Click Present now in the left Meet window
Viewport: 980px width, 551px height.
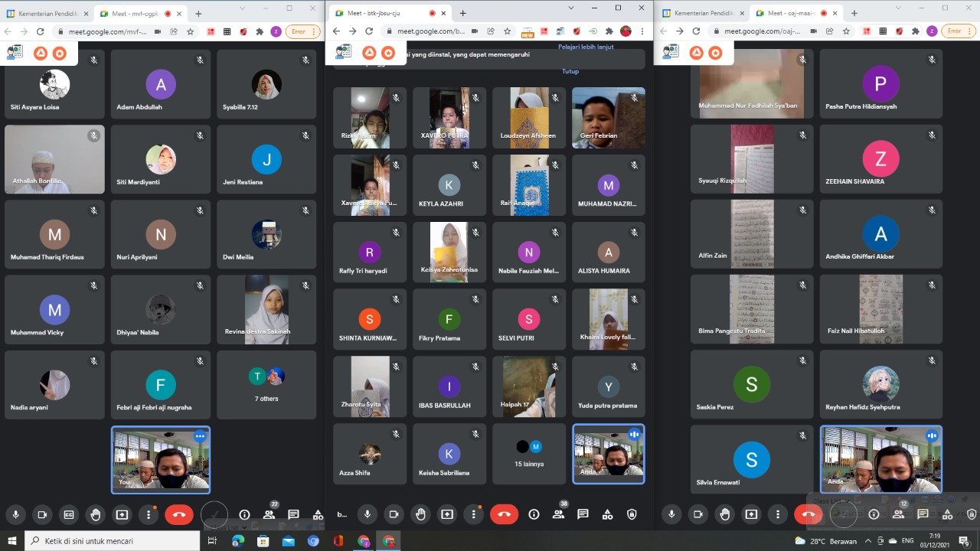pos(122,515)
